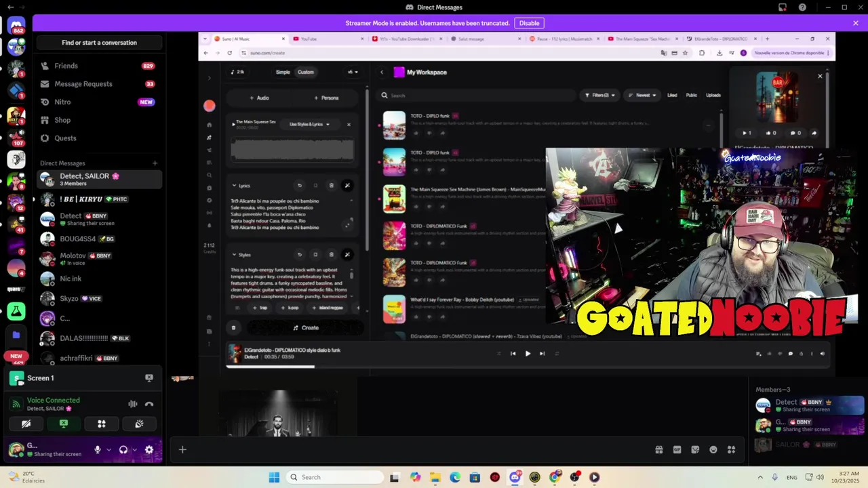The width and height of the screenshot is (868, 488).
Task: Disconnect from the voice call
Action: pos(149,404)
